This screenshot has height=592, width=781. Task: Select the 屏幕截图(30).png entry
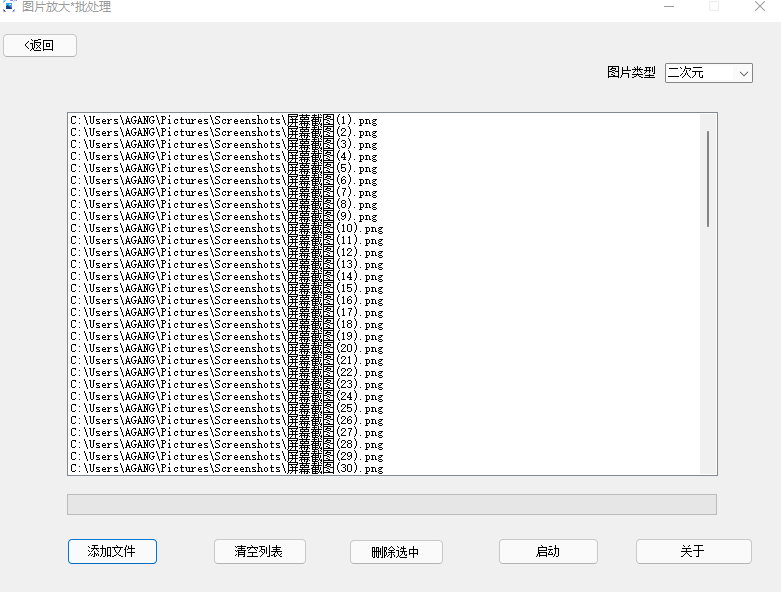[227, 468]
